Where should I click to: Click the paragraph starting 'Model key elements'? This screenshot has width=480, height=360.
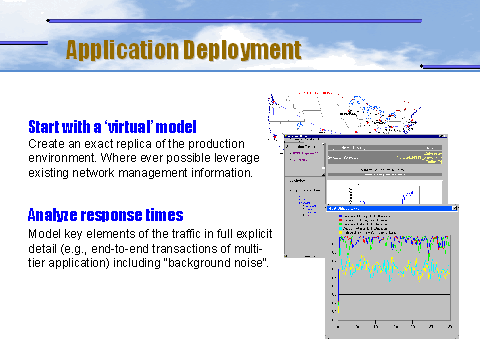pos(150,248)
